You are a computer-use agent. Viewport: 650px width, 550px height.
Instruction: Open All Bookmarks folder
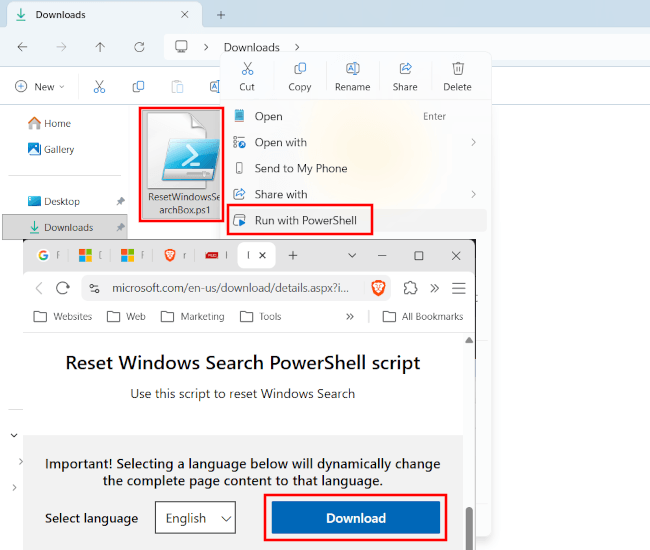423,317
